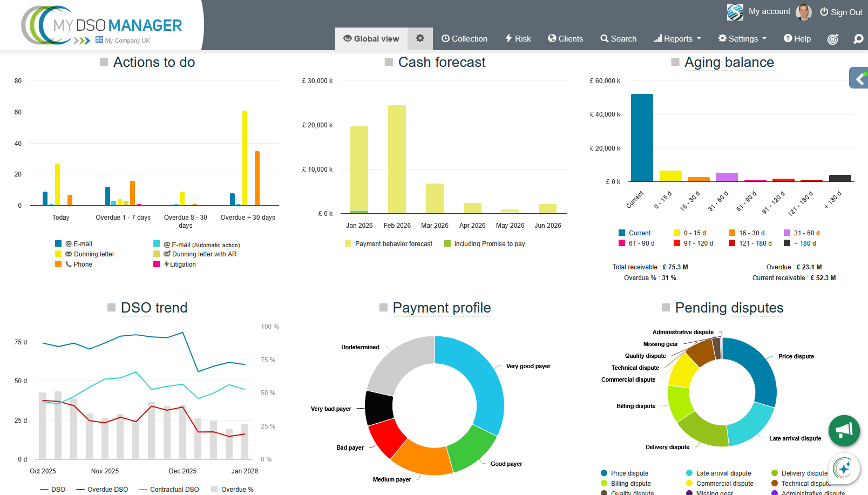Expand the blue side panel chevron

pyautogui.click(x=859, y=79)
